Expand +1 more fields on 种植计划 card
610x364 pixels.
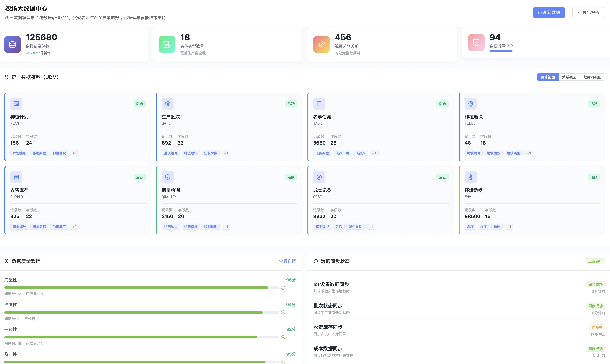point(74,153)
